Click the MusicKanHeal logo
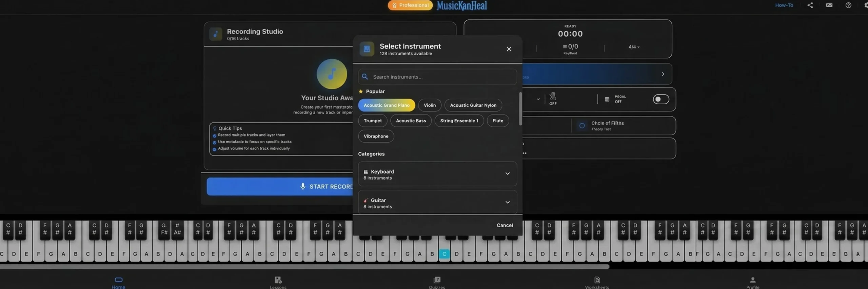868x289 pixels. (462, 5)
